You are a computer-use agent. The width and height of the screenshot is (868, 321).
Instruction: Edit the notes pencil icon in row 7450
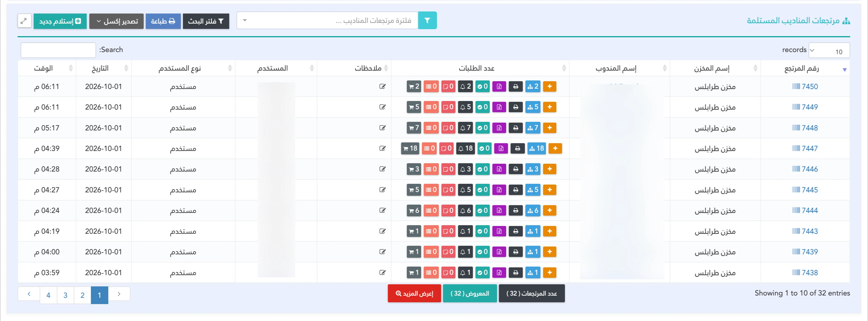[383, 86]
